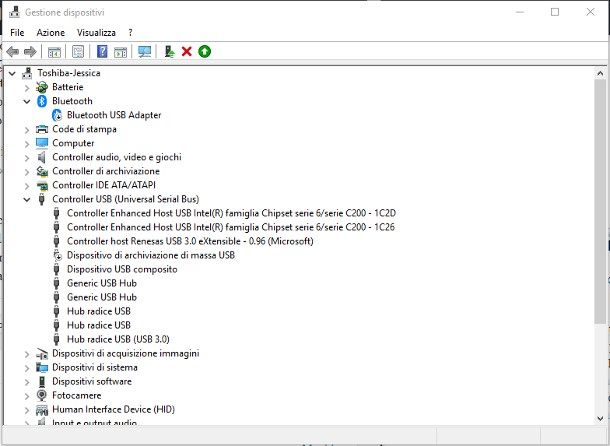Expand the Computer category
610x446 pixels.
pos(26,144)
